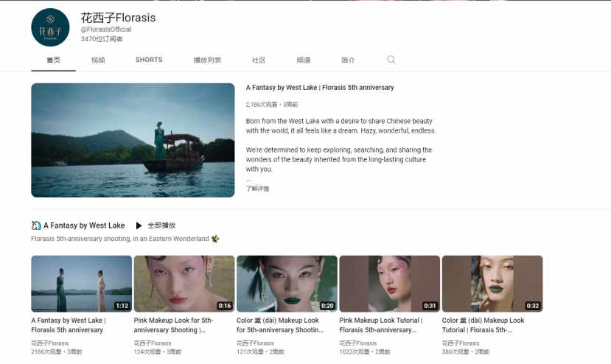Open the 1:12 video thumbnail
The height and width of the screenshot is (364, 611).
[81, 284]
